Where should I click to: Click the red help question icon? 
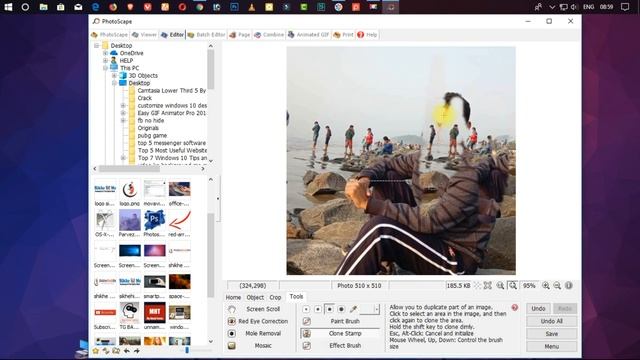[x=515, y=307]
